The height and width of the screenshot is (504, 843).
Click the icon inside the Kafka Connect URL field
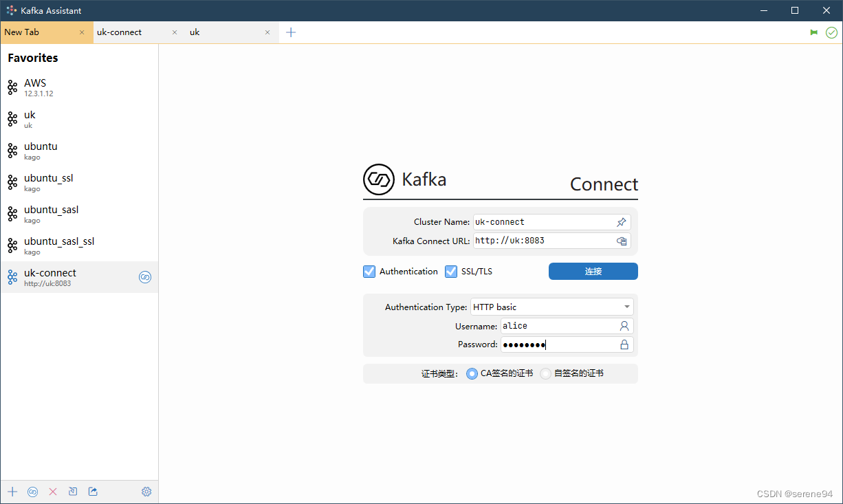pos(621,241)
